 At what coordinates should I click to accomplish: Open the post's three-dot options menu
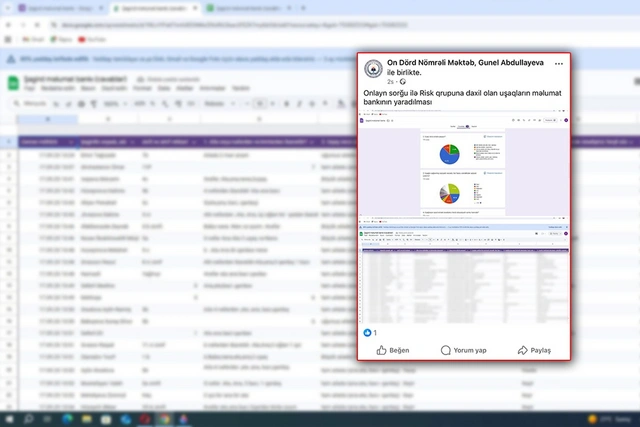pos(559,64)
